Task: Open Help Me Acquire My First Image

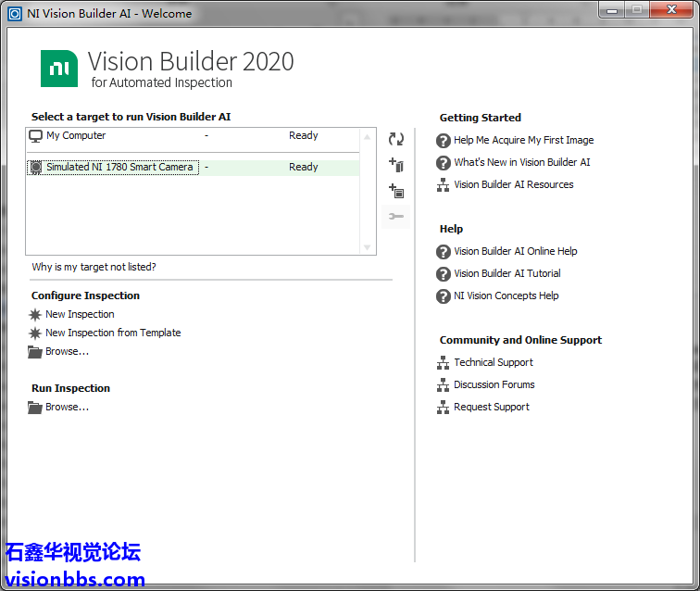Action: (x=523, y=141)
